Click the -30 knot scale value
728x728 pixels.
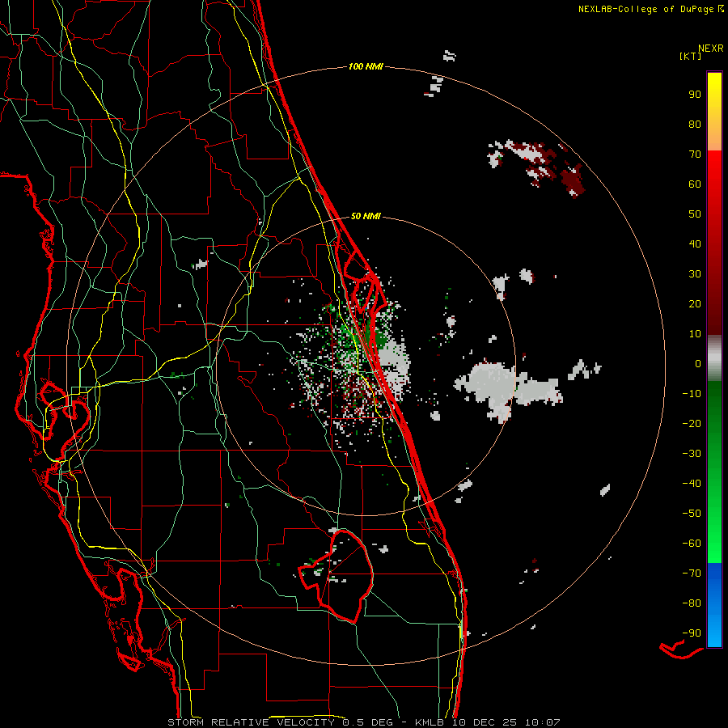(x=692, y=454)
